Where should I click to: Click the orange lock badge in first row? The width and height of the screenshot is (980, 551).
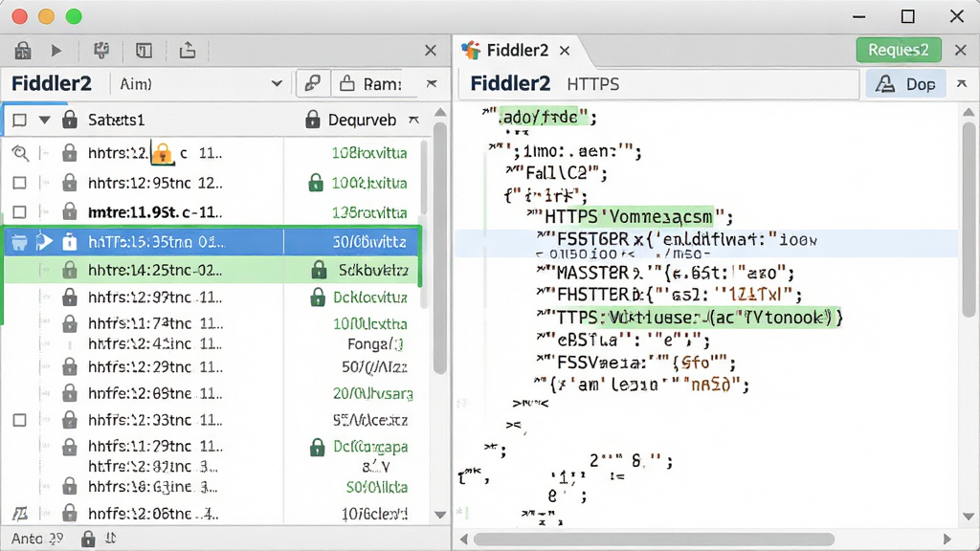point(163,153)
